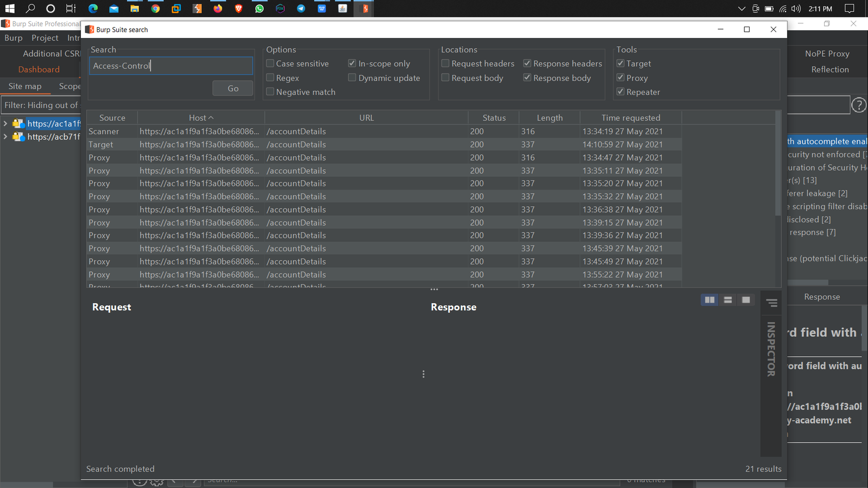The image size is (868, 488).
Task: Open Response tab in background window
Action: (x=822, y=297)
